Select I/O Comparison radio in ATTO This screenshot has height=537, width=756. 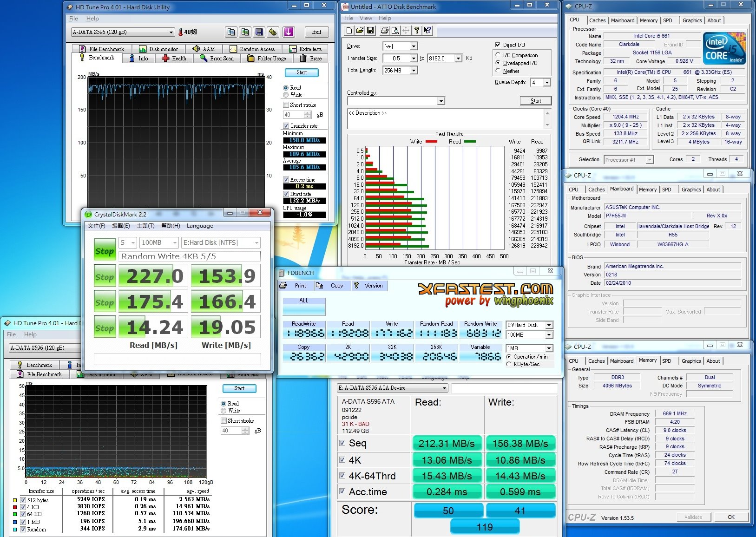[x=498, y=55]
